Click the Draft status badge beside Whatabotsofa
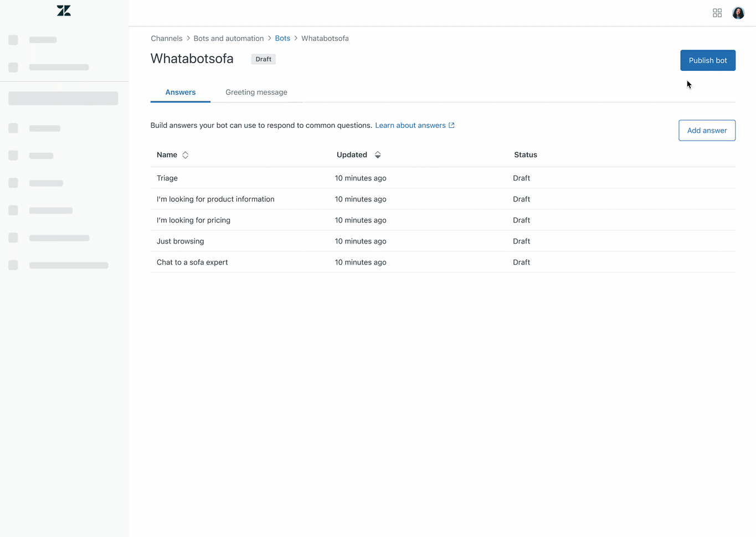 pyautogui.click(x=263, y=59)
